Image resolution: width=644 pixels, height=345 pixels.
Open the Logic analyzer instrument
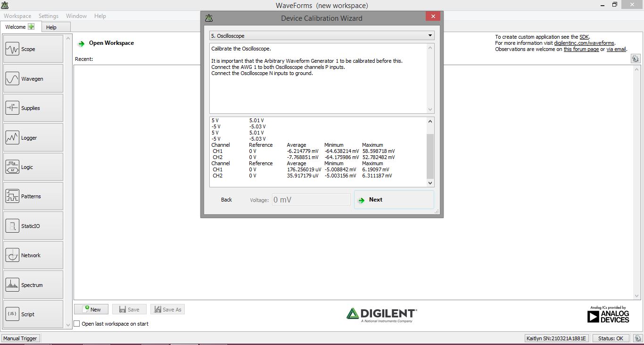(x=33, y=167)
